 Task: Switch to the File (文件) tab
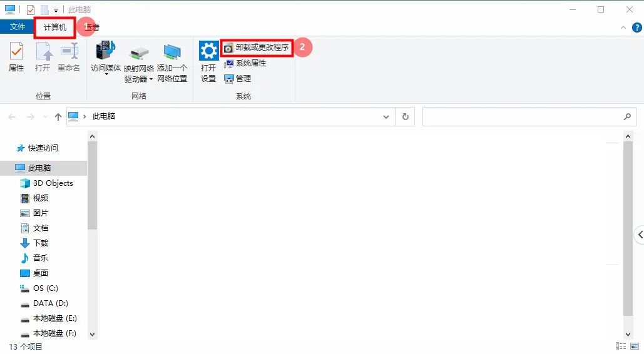[18, 27]
